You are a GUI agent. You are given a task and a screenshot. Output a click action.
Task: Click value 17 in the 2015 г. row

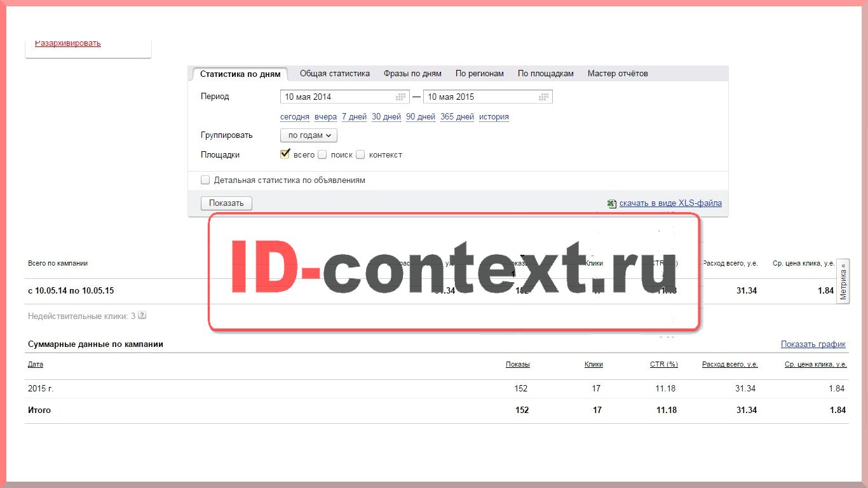point(597,388)
